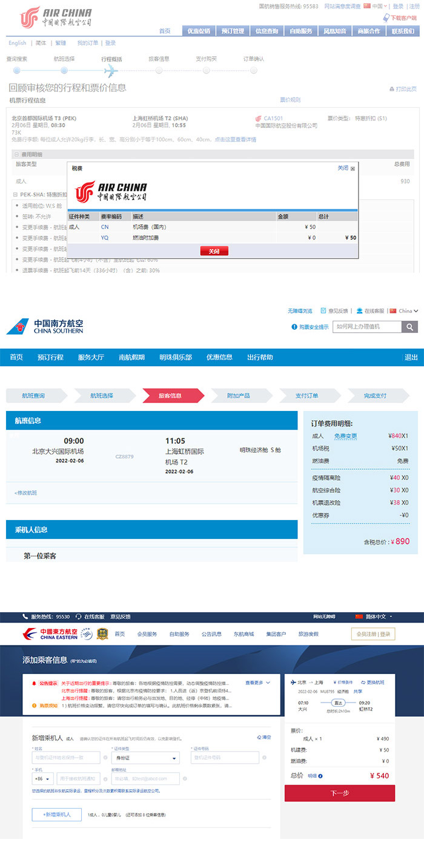Screen dimensions: 424x868
Task: Open Air China 信息查询 menu
Action: point(267,31)
